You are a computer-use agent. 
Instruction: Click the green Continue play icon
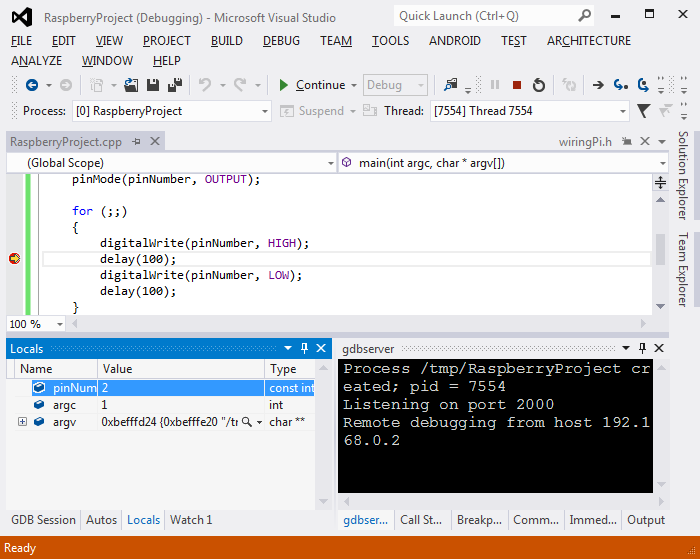pos(283,85)
